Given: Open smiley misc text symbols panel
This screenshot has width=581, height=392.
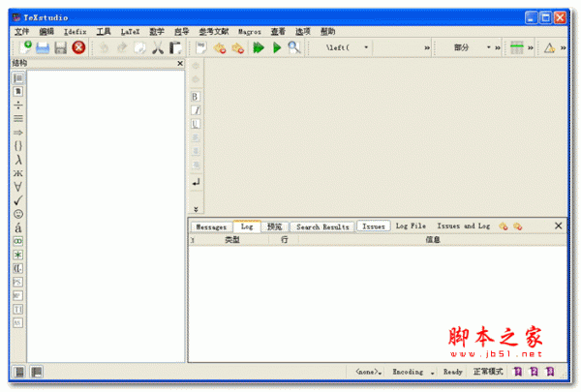Looking at the screenshot, I should click(18, 214).
